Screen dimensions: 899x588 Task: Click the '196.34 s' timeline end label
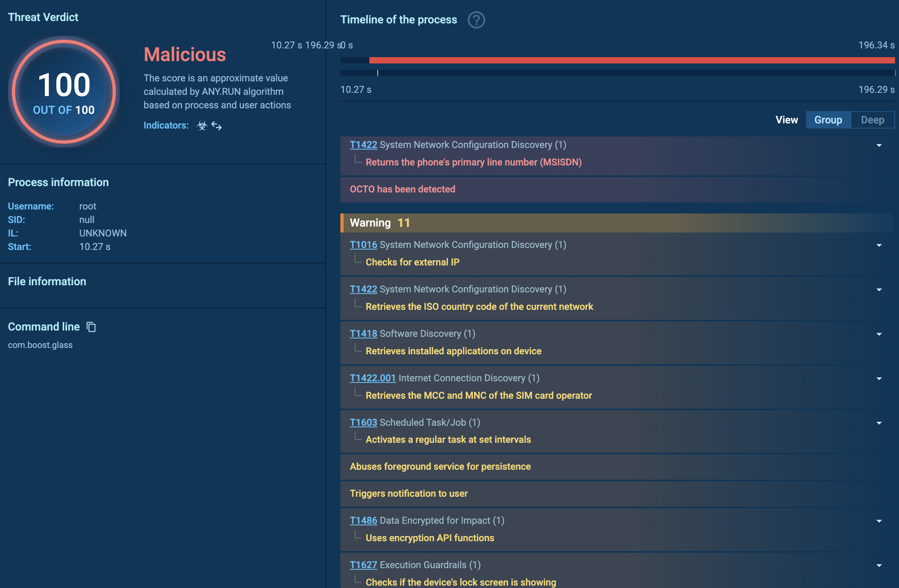pos(876,45)
